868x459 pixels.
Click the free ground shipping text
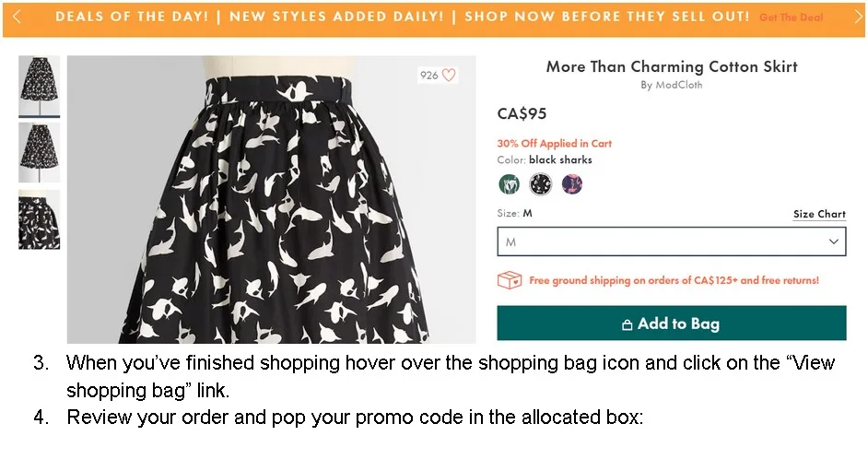click(x=674, y=280)
